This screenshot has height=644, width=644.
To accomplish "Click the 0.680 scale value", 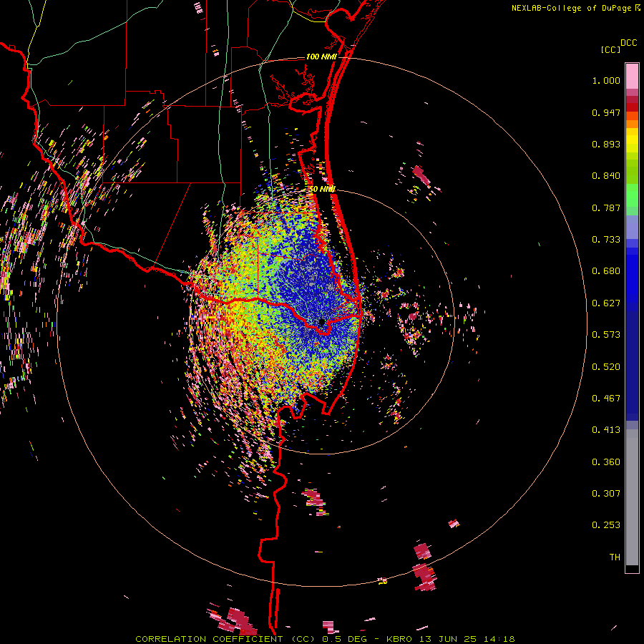I will [606, 271].
